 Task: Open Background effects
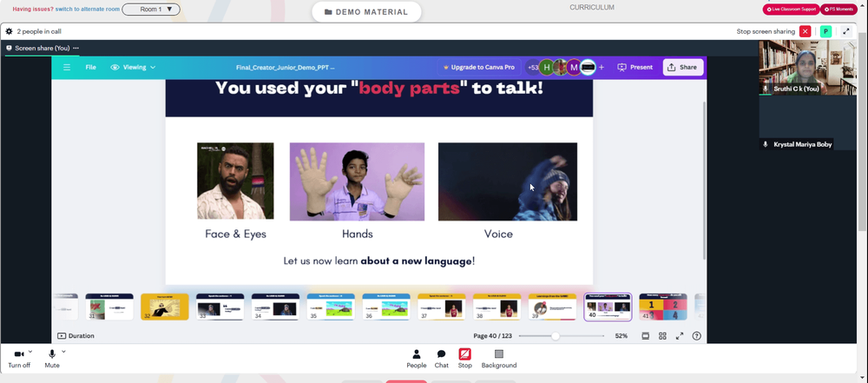(x=499, y=359)
